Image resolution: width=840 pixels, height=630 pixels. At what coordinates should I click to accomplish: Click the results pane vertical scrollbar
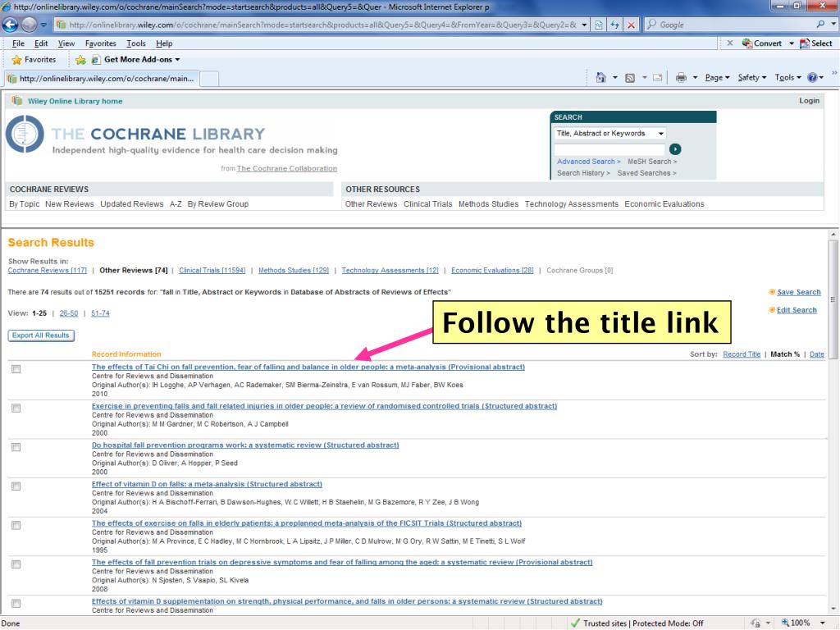(833, 300)
